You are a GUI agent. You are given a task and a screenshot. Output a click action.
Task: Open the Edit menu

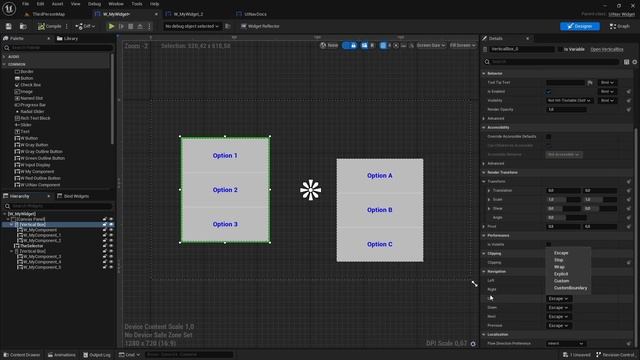coord(40,4)
